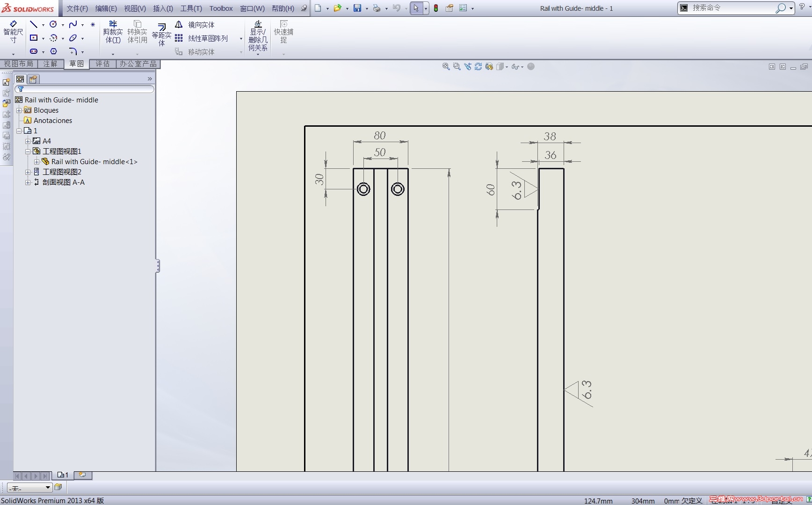The width and height of the screenshot is (812, 505).
Task: Save the drawing with the floppy icon
Action: tap(357, 8)
